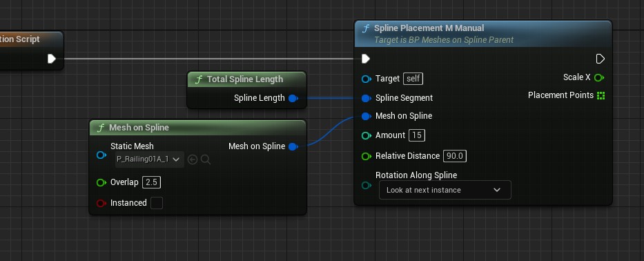The image size is (644, 261).
Task: Edit the Amount value 15
Action: [x=416, y=135]
